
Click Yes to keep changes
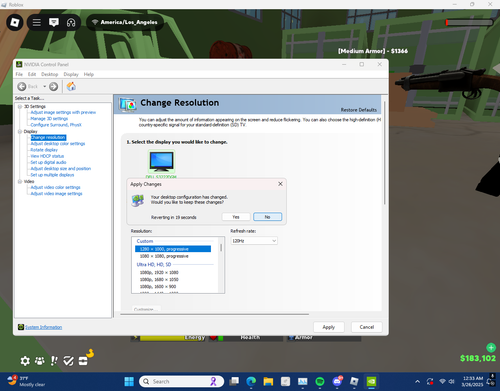tap(236, 217)
